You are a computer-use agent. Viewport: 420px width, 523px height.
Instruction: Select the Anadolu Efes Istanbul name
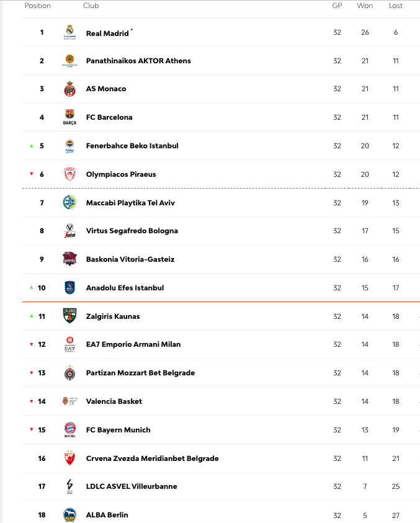125,288
